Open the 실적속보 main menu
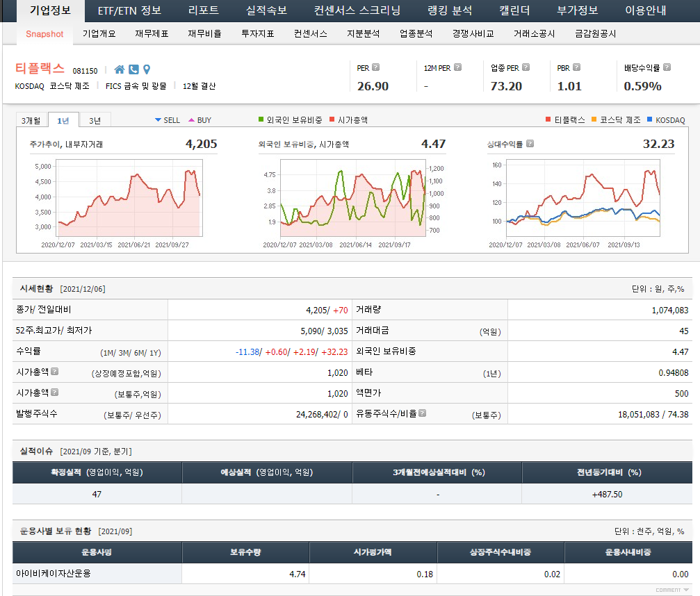The image size is (700, 596). click(266, 10)
